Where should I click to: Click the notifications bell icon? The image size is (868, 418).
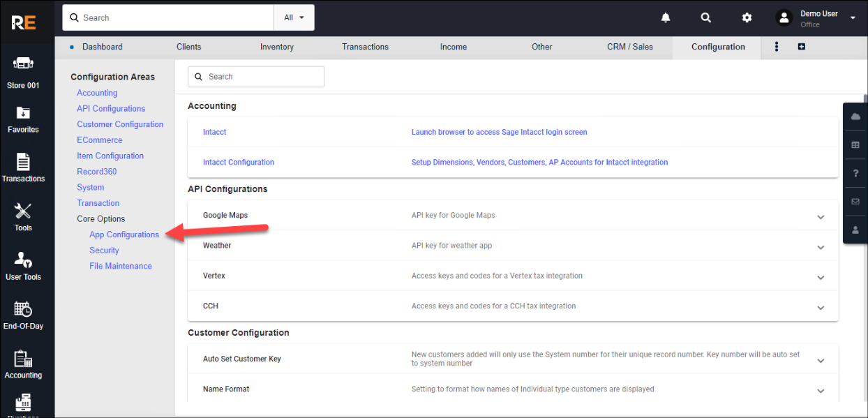click(x=666, y=17)
